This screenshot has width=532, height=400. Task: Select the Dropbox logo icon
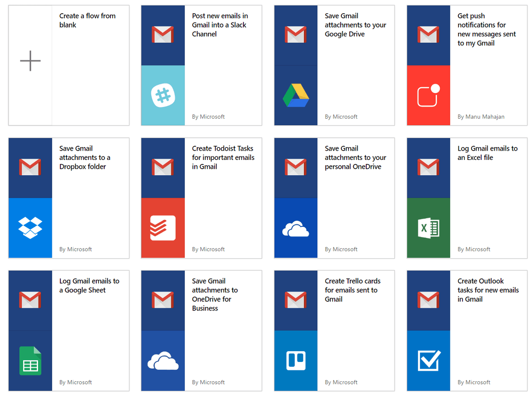[30, 228]
